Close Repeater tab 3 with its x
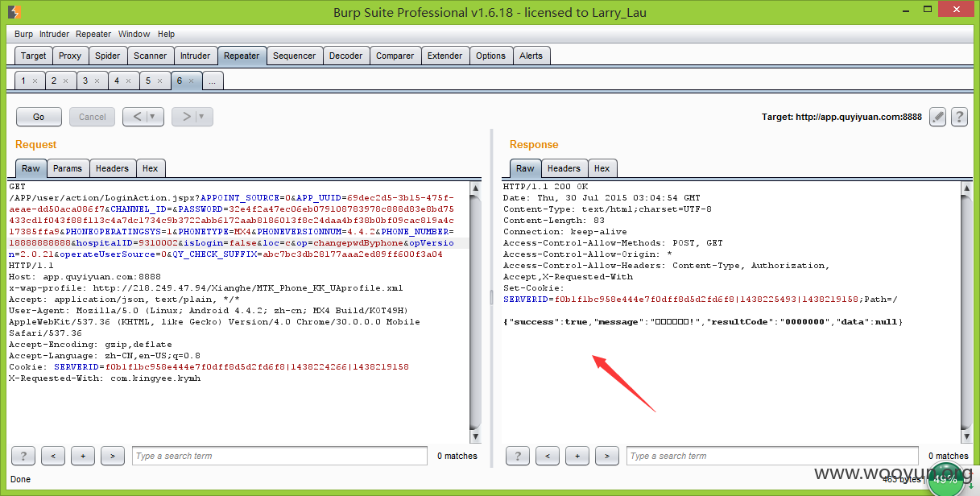 click(97, 81)
